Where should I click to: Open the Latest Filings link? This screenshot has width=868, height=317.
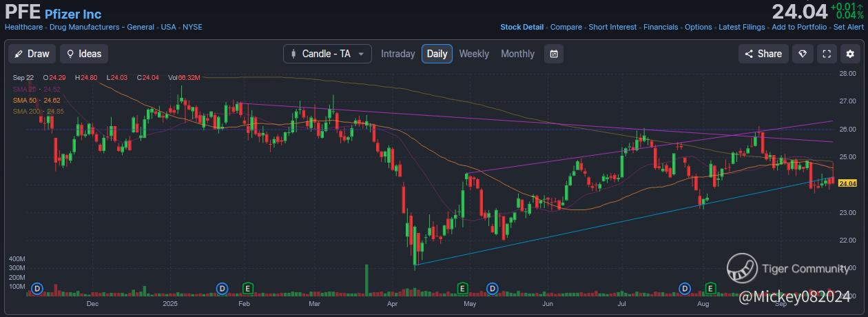tap(742, 28)
